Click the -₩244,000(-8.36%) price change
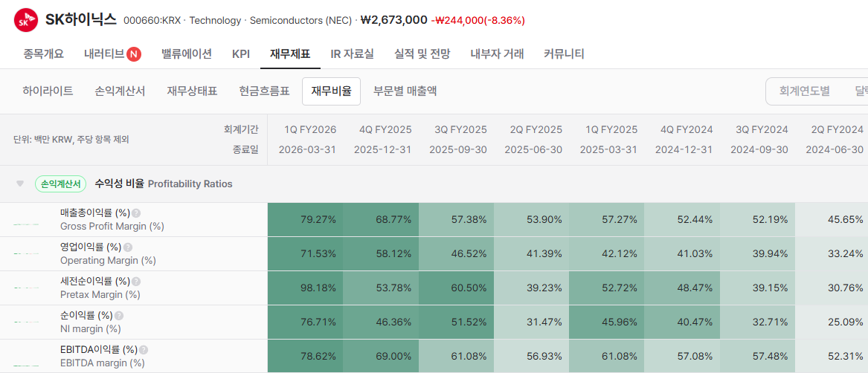This screenshot has width=868, height=373. tap(478, 21)
